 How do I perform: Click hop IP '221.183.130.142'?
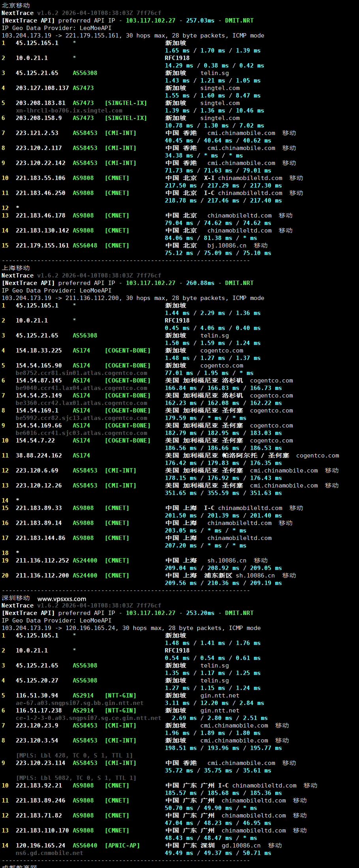[x=42, y=231]
